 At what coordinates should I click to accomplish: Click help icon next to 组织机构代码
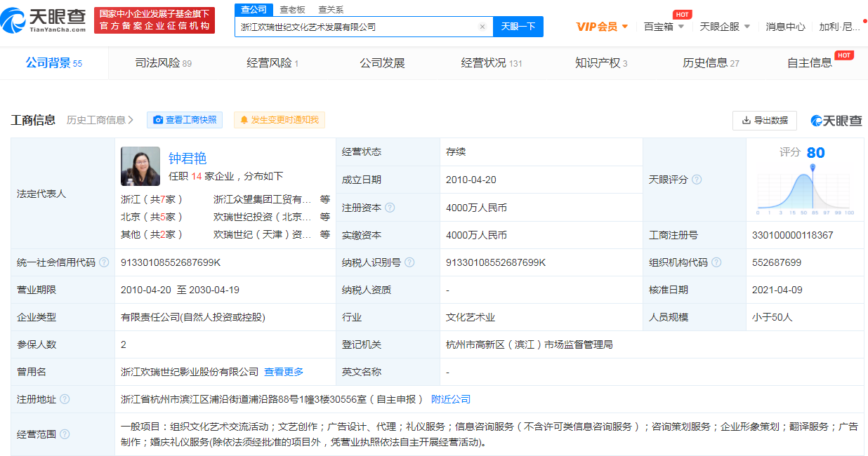tap(716, 262)
